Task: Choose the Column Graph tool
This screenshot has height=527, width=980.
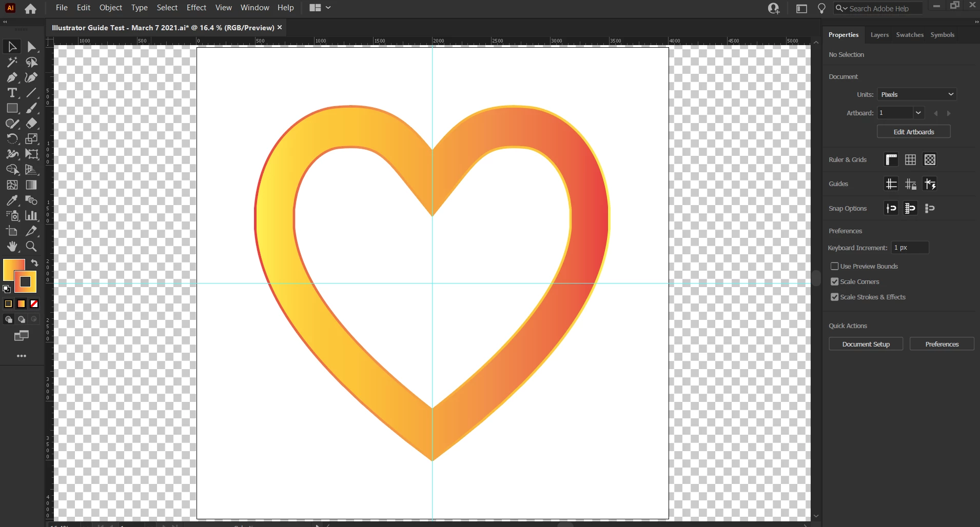Action: (31, 216)
